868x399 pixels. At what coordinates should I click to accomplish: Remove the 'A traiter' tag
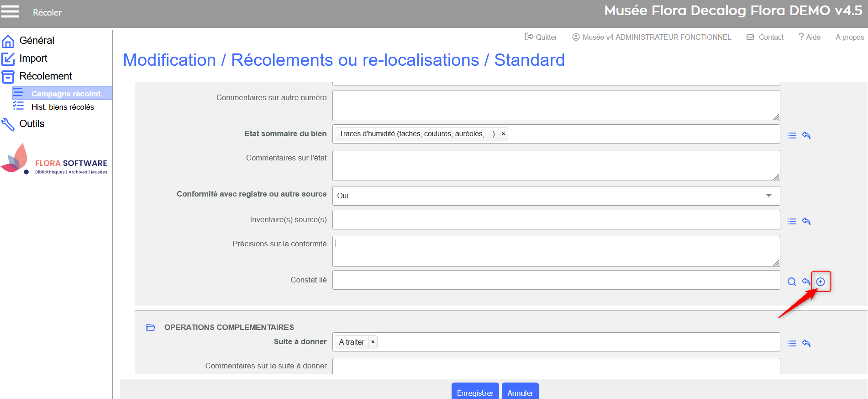click(373, 342)
